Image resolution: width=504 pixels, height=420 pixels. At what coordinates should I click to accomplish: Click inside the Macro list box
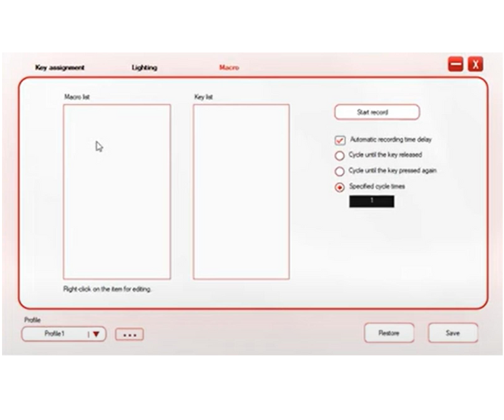coord(117,192)
